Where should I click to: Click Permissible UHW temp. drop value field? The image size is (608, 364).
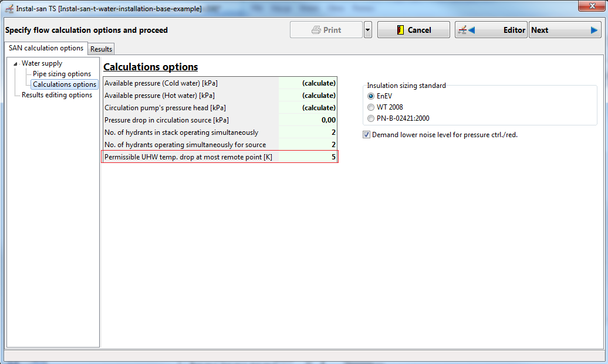coord(308,157)
